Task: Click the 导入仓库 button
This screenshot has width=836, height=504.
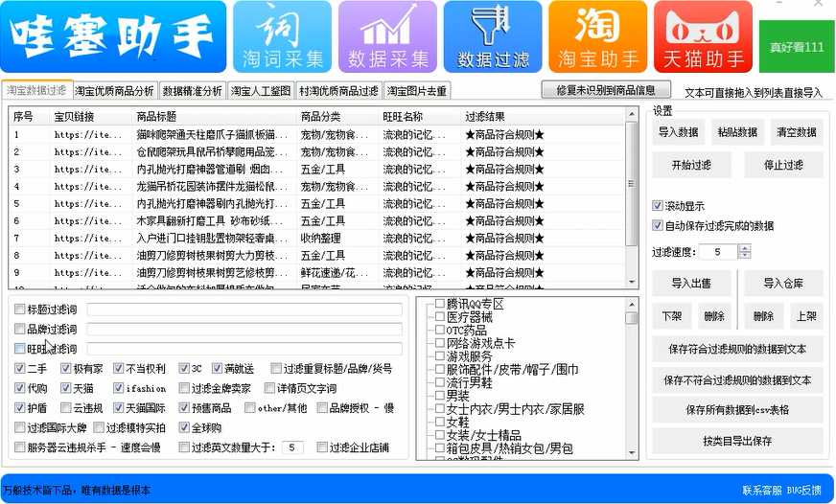Action: [783, 284]
